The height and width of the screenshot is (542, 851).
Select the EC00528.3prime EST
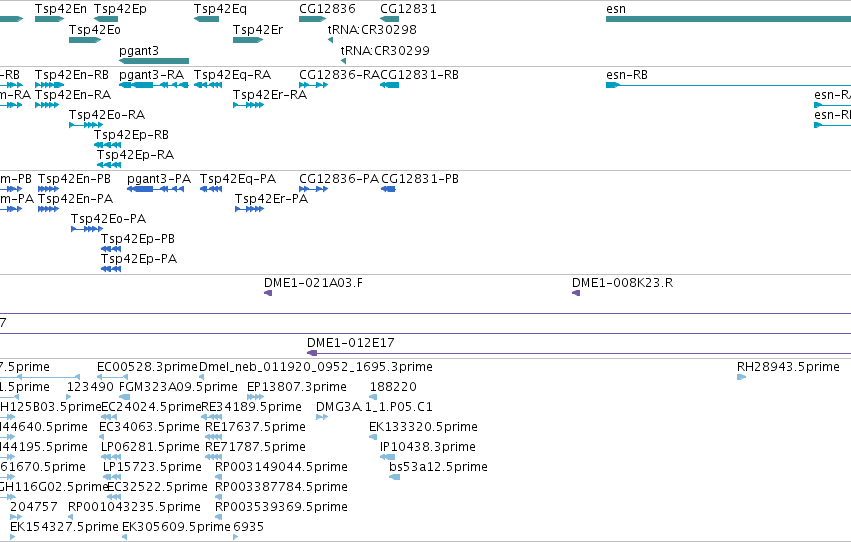(112, 377)
